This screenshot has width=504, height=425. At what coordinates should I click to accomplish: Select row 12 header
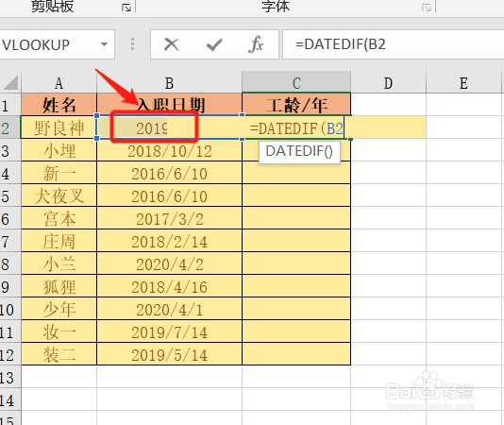(x=10, y=355)
